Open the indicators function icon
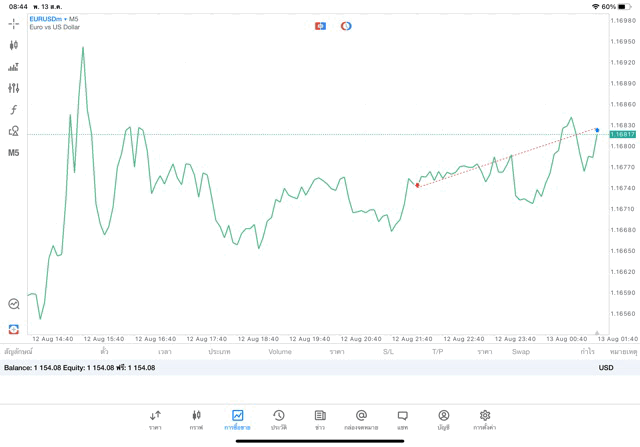 point(14,110)
